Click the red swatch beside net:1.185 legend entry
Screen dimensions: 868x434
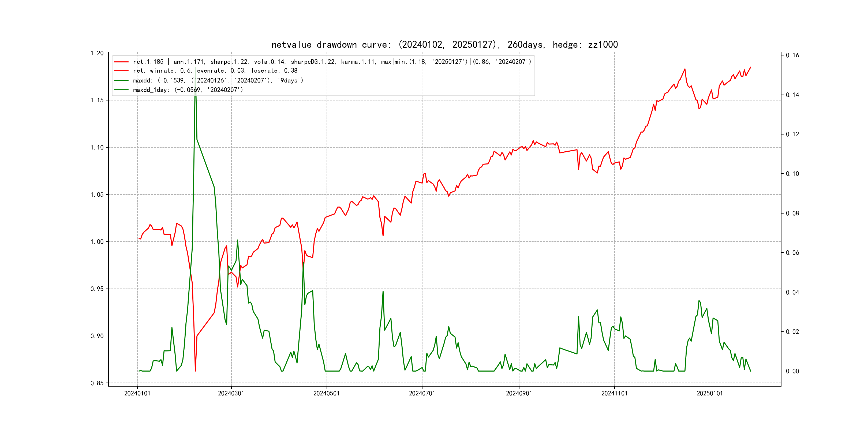121,62
